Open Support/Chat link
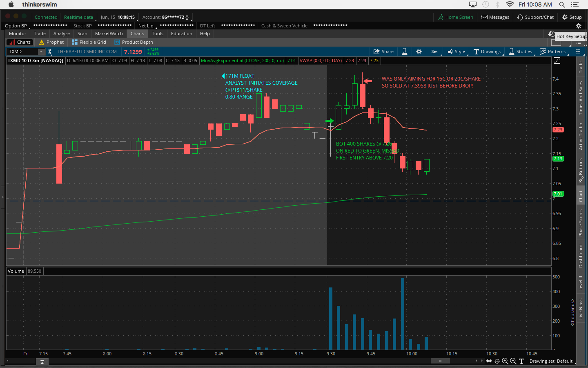This screenshot has width=588, height=368. point(535,17)
